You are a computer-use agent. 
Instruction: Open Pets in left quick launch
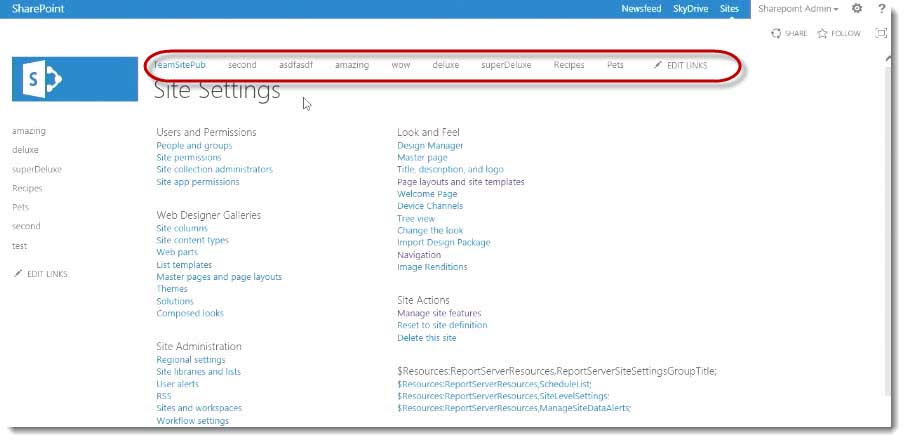[x=20, y=207]
